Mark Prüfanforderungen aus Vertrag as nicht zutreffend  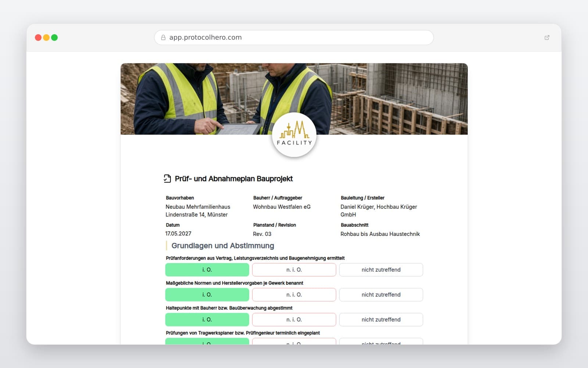(x=381, y=270)
